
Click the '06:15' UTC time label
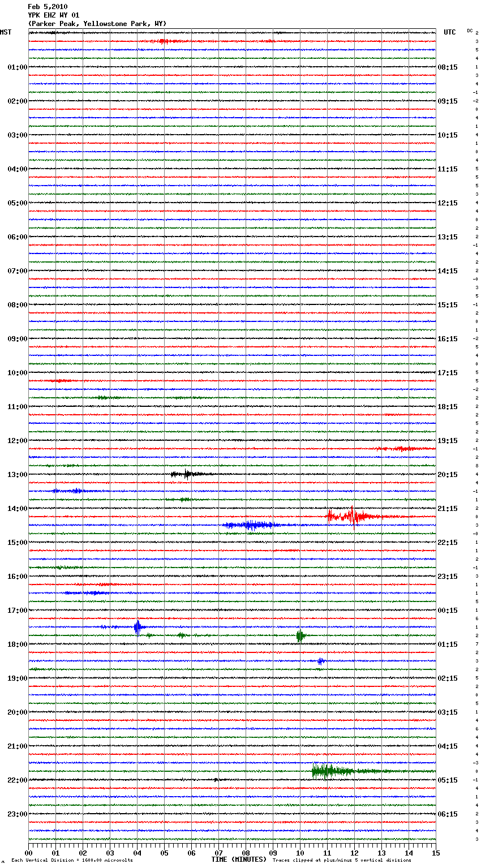(x=448, y=814)
